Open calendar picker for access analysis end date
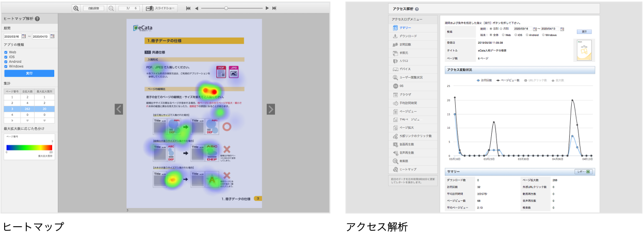This screenshot has width=644, height=239. [562, 29]
